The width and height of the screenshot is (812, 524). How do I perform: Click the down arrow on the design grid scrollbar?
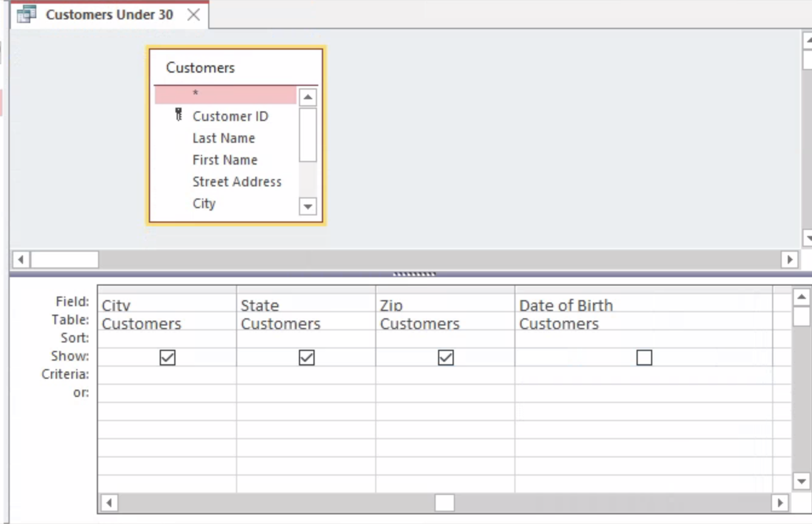coord(801,481)
